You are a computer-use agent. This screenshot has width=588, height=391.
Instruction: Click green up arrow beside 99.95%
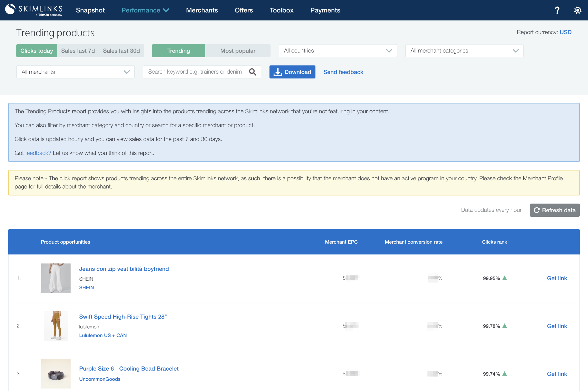pyautogui.click(x=505, y=278)
